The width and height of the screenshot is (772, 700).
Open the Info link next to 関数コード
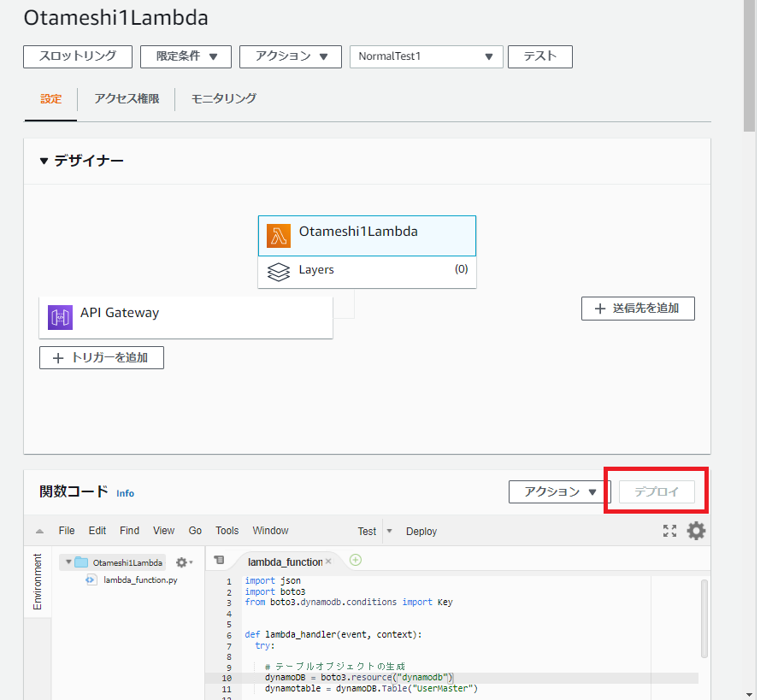click(x=125, y=493)
